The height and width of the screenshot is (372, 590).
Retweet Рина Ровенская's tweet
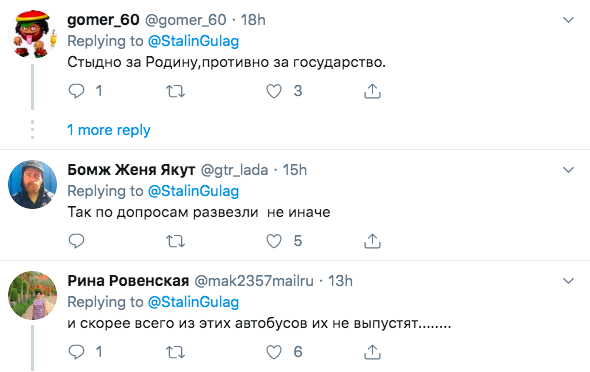(175, 352)
